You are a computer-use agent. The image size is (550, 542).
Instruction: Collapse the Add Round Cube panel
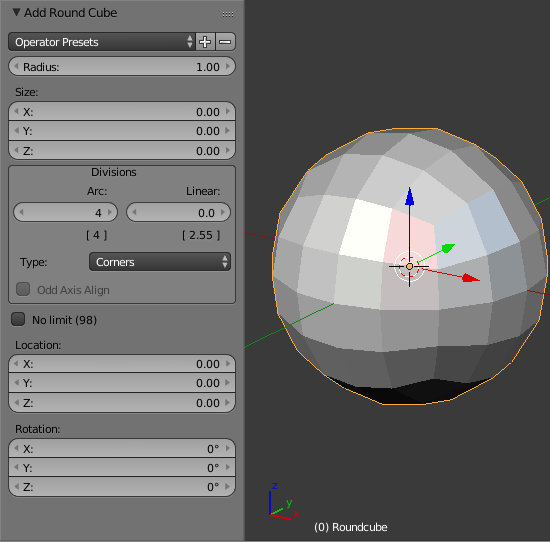[x=16, y=13]
